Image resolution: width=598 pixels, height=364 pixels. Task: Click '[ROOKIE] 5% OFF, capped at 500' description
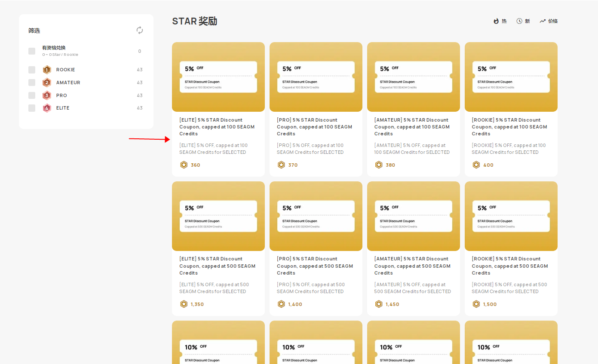pyautogui.click(x=509, y=288)
